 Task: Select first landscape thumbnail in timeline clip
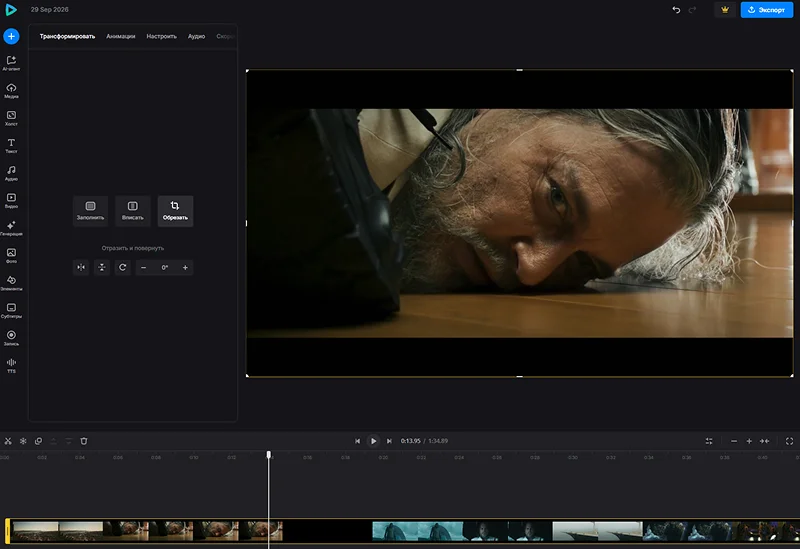(x=36, y=531)
